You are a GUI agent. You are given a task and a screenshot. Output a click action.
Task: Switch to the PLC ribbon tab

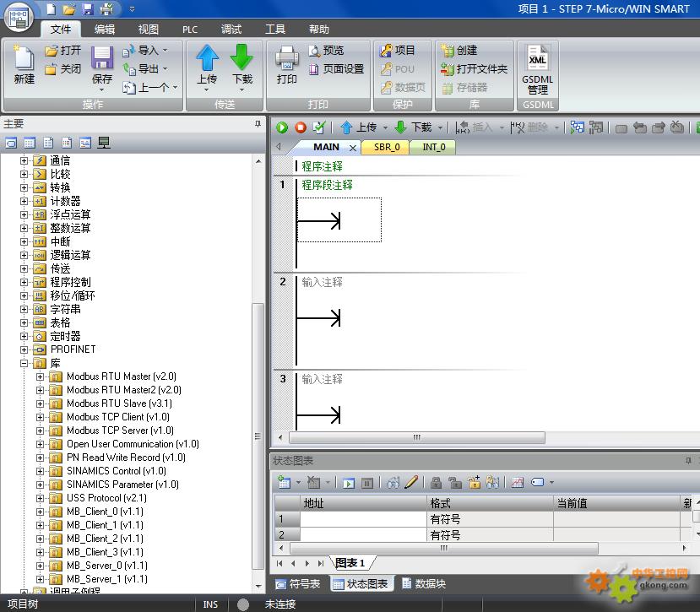[x=190, y=30]
